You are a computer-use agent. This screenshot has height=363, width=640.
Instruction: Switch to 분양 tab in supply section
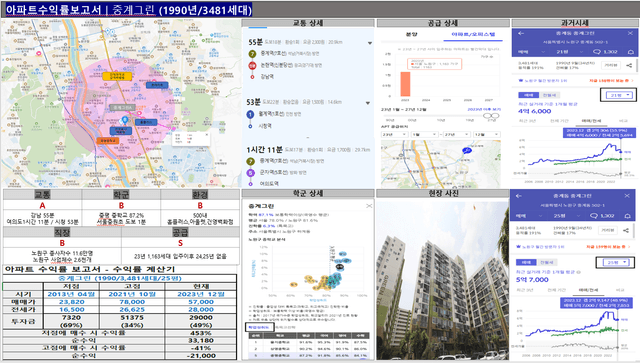pyautogui.click(x=411, y=35)
